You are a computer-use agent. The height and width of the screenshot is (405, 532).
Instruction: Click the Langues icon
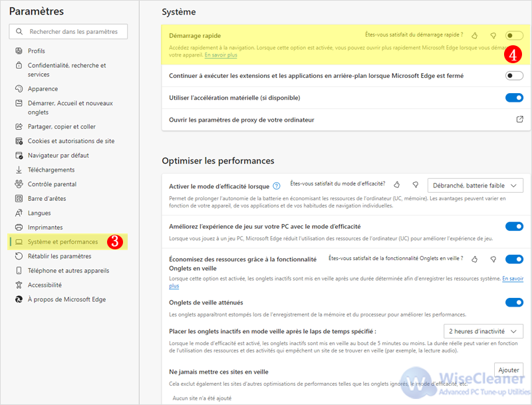click(19, 213)
